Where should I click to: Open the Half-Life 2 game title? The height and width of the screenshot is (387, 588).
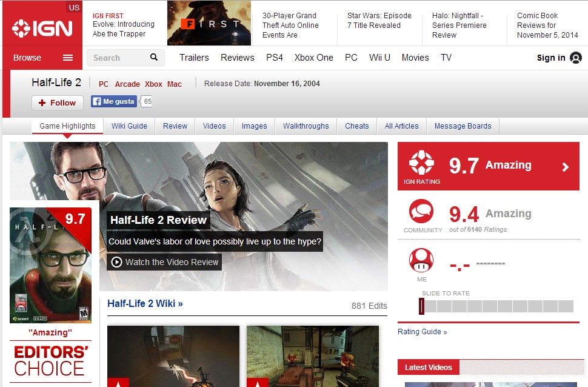point(56,82)
